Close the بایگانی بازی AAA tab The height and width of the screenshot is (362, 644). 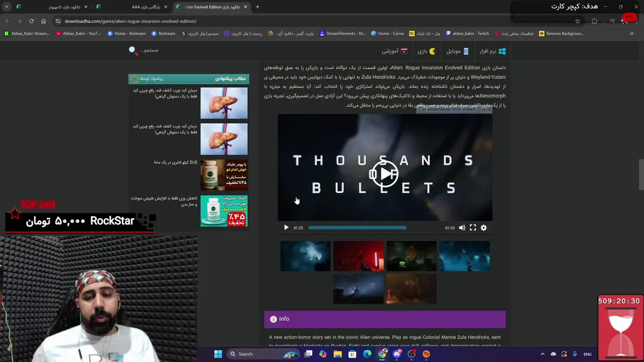pos(166,7)
